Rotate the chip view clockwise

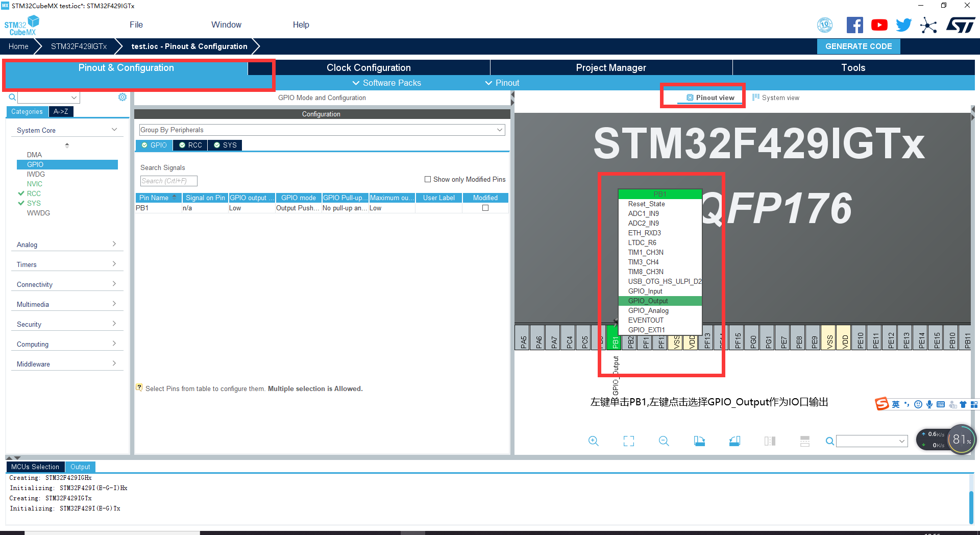(699, 441)
